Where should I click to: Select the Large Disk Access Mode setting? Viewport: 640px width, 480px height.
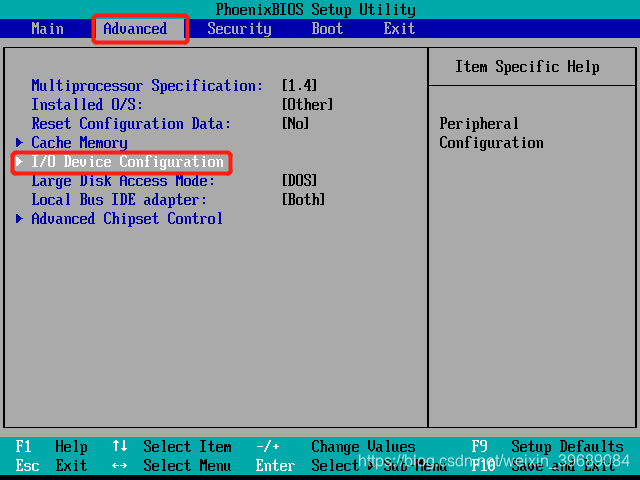point(123,181)
